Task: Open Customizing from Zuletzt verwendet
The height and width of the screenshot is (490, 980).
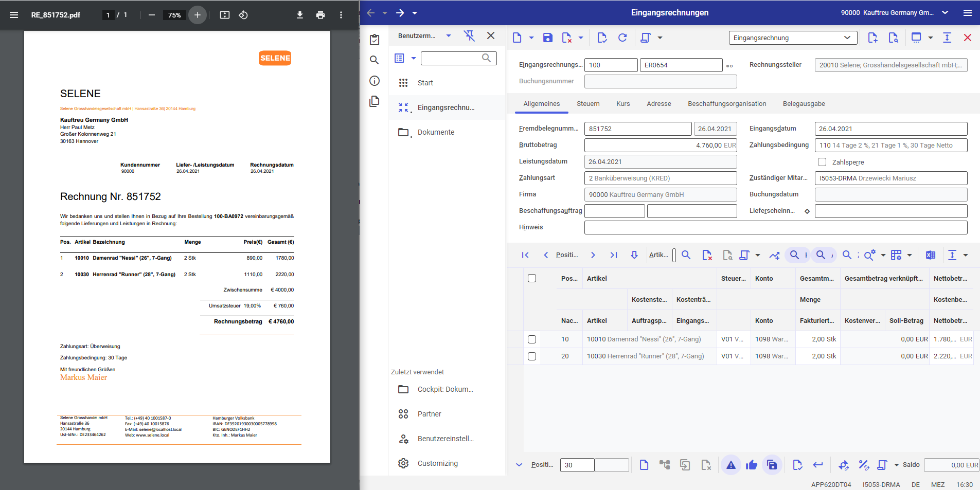Action: (437, 463)
